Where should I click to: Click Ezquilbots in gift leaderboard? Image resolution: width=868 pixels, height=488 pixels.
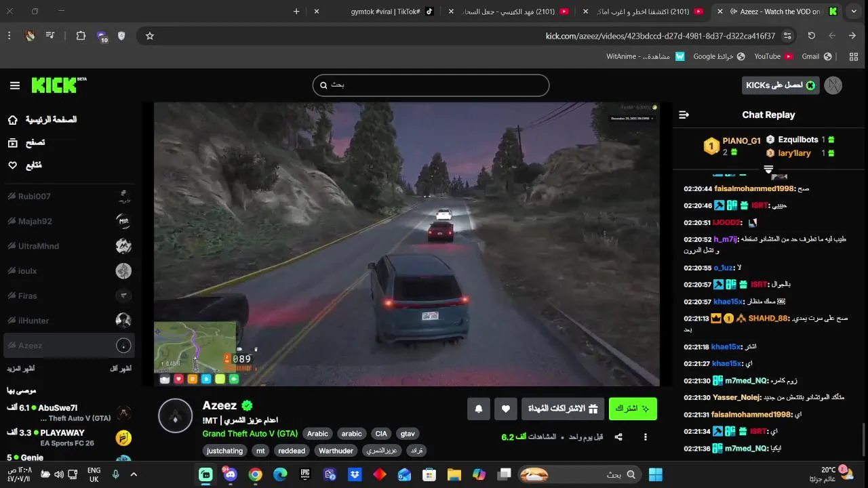798,140
